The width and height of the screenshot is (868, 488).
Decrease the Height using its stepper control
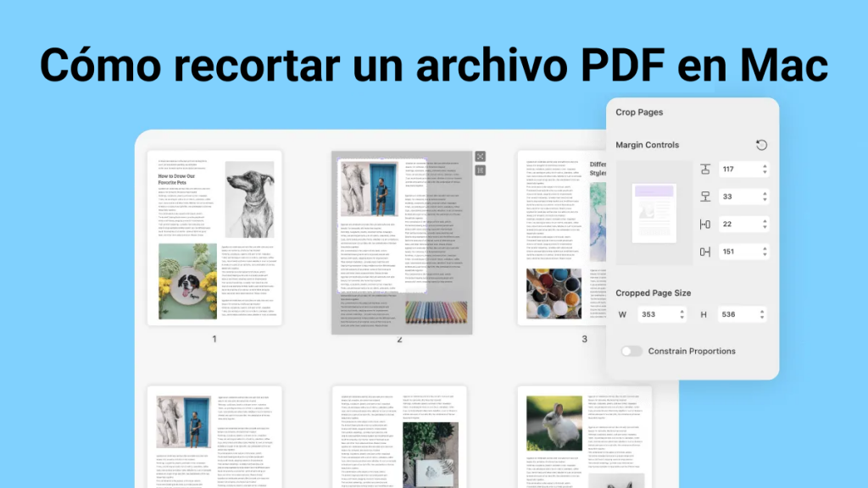761,316
